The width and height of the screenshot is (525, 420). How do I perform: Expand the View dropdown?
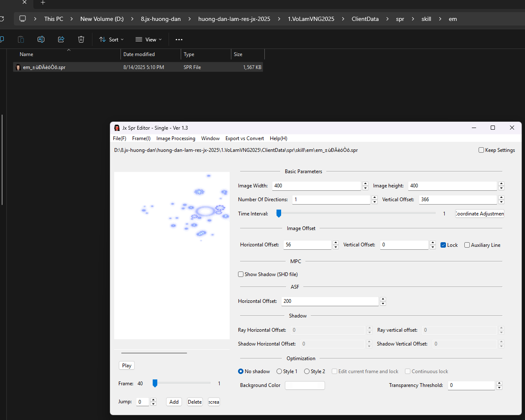(x=148, y=39)
